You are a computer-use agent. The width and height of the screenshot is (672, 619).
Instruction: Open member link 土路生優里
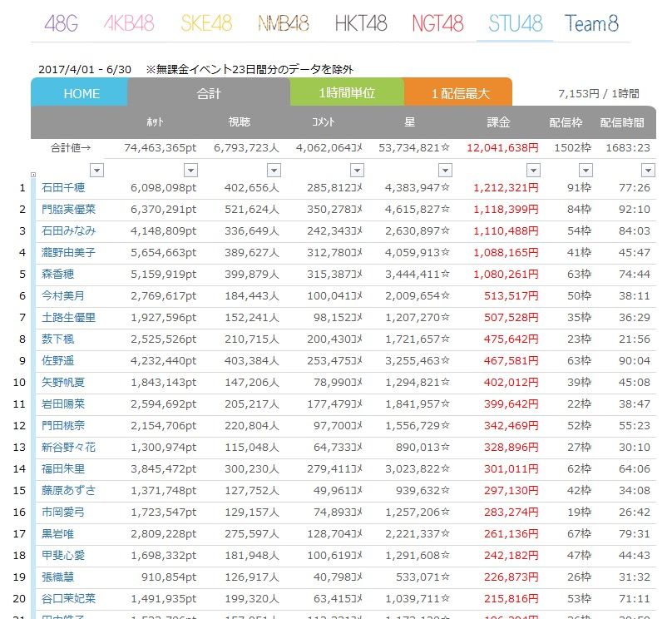click(68, 318)
